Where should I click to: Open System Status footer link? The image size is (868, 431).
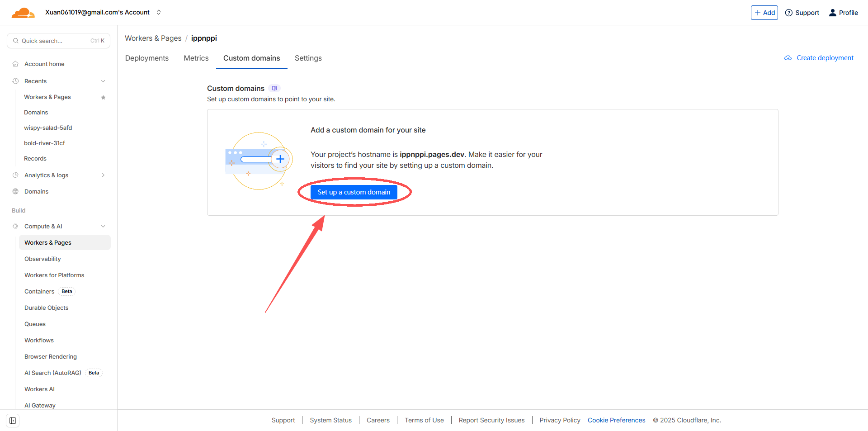point(331,420)
